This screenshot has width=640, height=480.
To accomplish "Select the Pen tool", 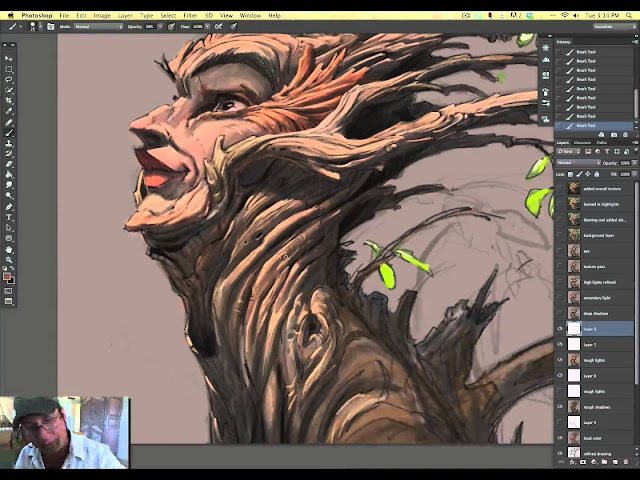I will tap(9, 207).
